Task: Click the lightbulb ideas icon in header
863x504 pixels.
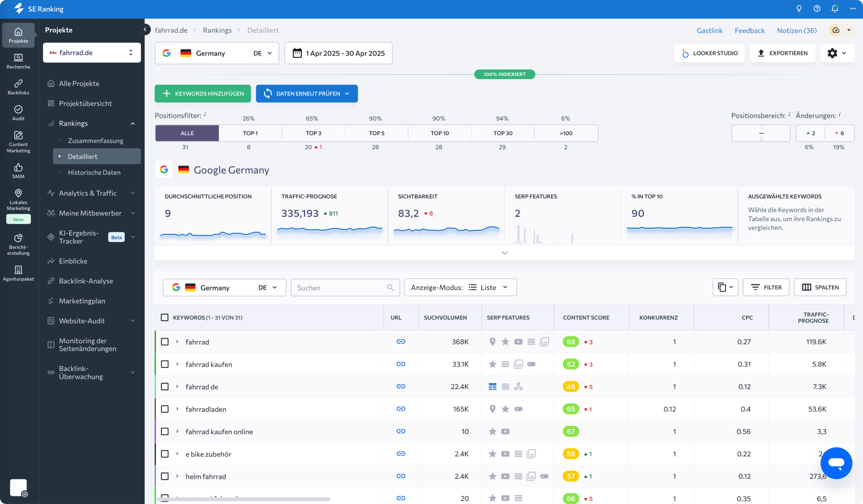Action: 799,9
